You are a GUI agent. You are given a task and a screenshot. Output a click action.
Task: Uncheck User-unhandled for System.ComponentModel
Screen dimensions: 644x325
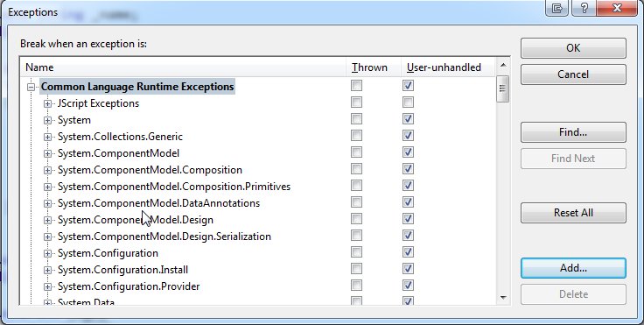[x=408, y=152]
